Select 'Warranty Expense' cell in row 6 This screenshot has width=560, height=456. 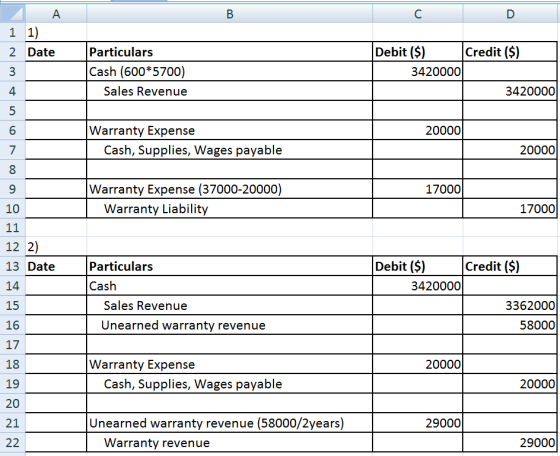click(x=230, y=130)
